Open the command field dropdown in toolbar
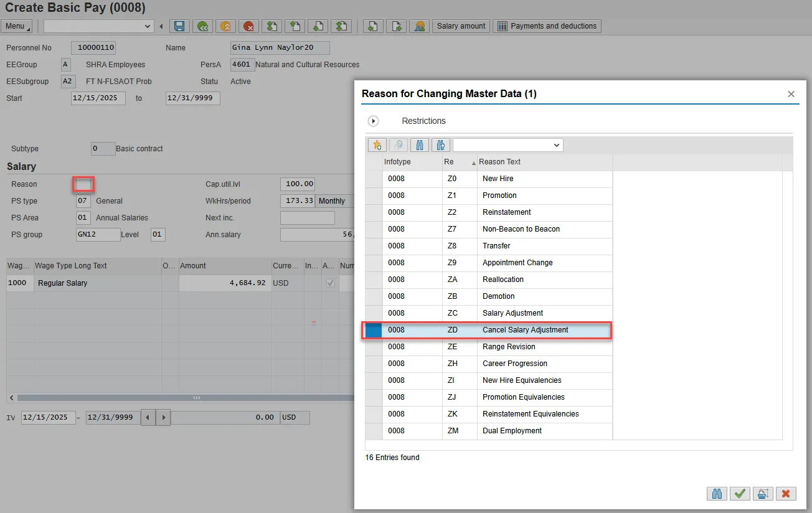The height and width of the screenshot is (513, 812). pos(148,26)
